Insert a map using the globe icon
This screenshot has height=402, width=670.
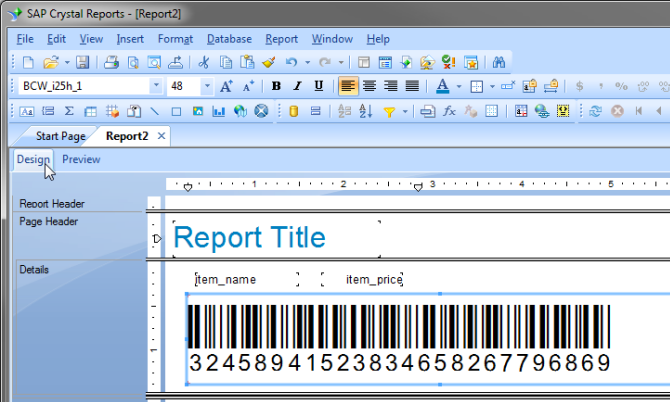240,112
